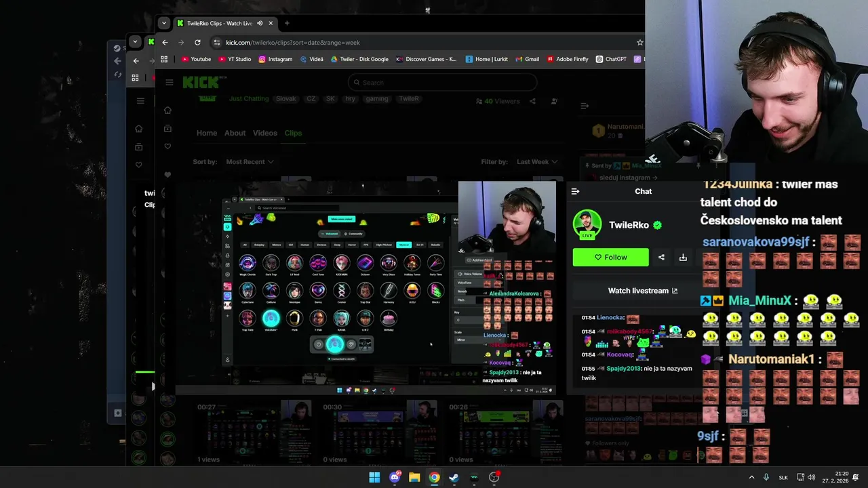Open the Watch livestream link
Viewport: 868px width, 488px height.
click(x=642, y=291)
